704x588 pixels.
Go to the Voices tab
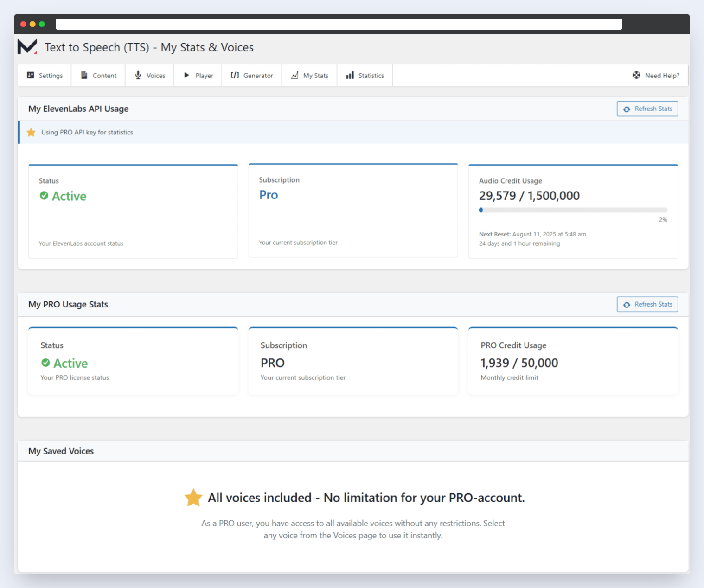point(150,75)
